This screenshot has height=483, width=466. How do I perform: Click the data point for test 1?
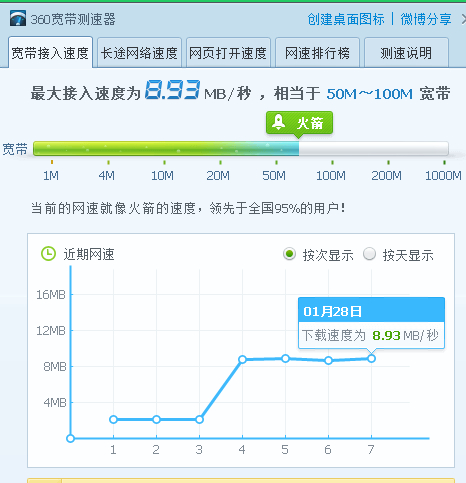point(113,419)
